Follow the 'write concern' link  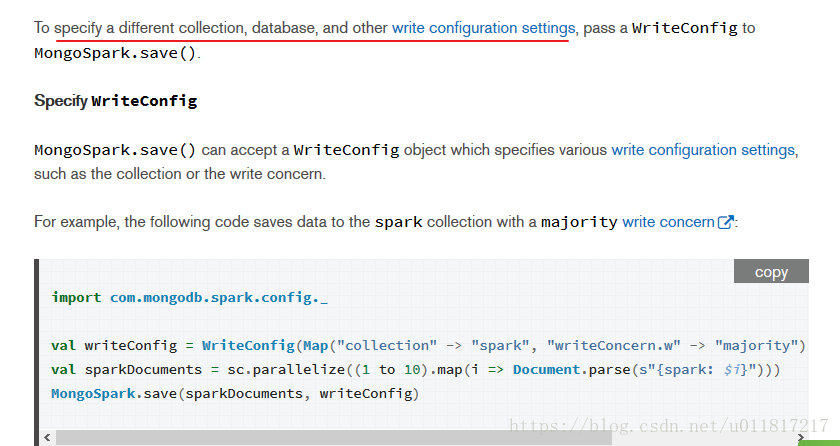pyautogui.click(x=668, y=222)
